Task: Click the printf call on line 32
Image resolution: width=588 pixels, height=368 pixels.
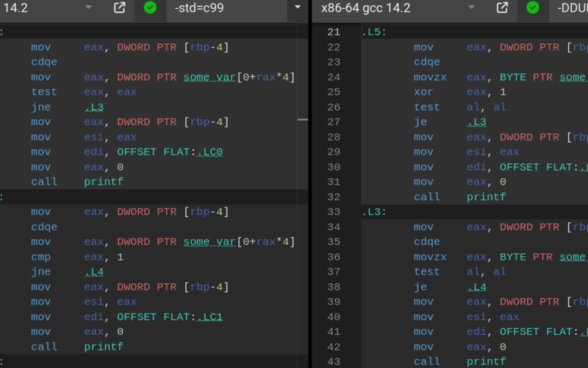Action: point(486,197)
